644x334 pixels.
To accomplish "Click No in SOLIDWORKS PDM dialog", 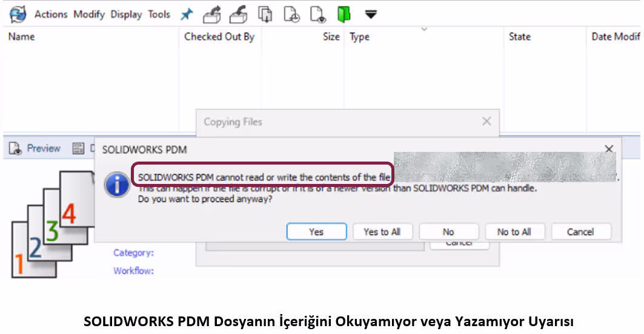I will pos(448,232).
